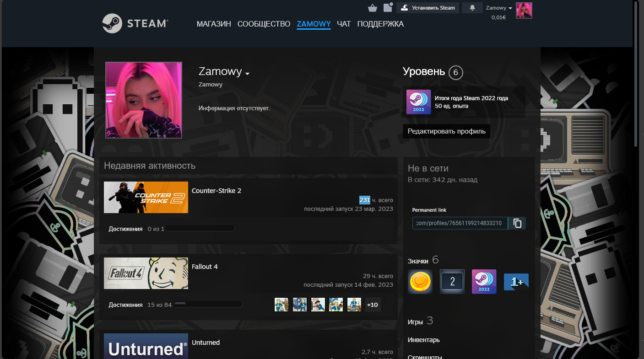644x359 pixels.
Task: Open third Fallout 4 achievement icon
Action: (318, 305)
